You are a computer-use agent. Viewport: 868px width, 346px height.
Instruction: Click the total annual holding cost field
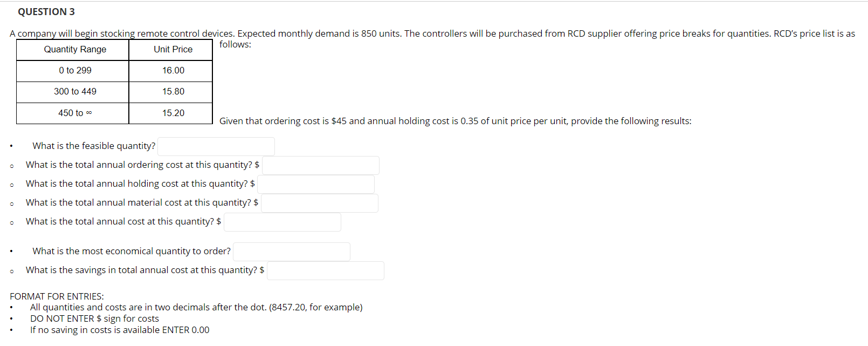[x=316, y=184]
